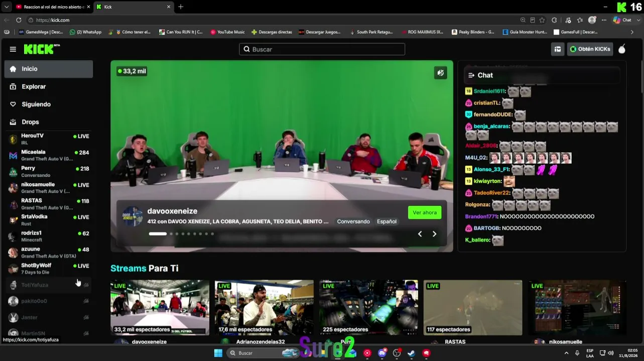Open the Descargas directas bookmark

[272, 32]
